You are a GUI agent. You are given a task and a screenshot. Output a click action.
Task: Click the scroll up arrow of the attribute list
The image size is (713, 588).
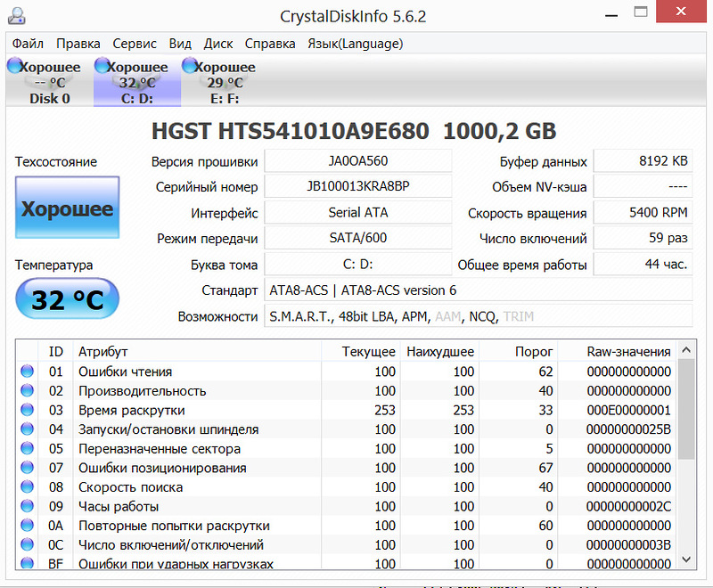(x=686, y=350)
